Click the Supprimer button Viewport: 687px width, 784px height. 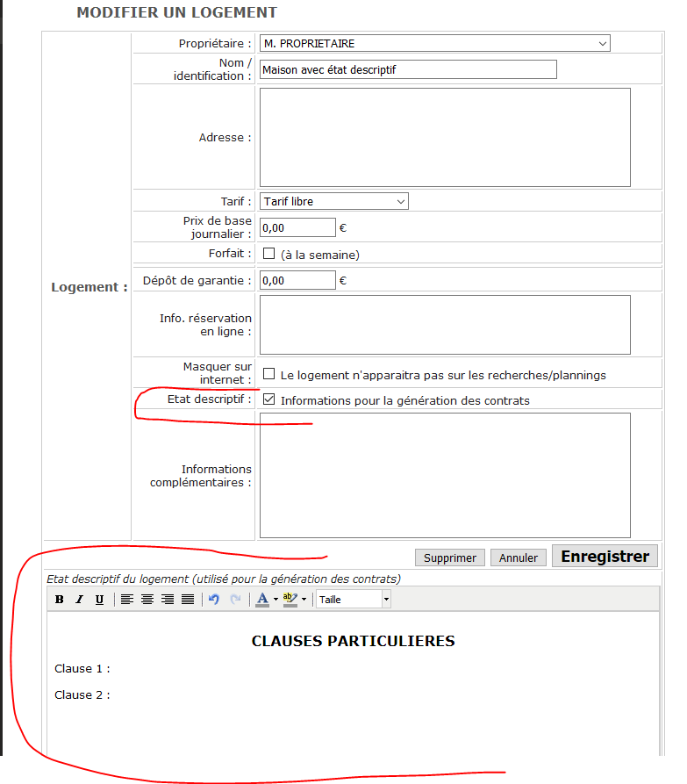(x=450, y=557)
